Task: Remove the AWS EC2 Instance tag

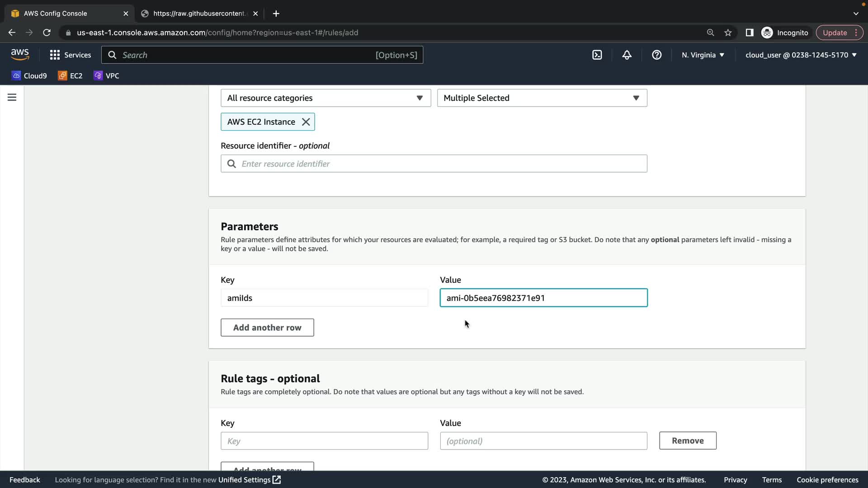Action: click(x=306, y=122)
